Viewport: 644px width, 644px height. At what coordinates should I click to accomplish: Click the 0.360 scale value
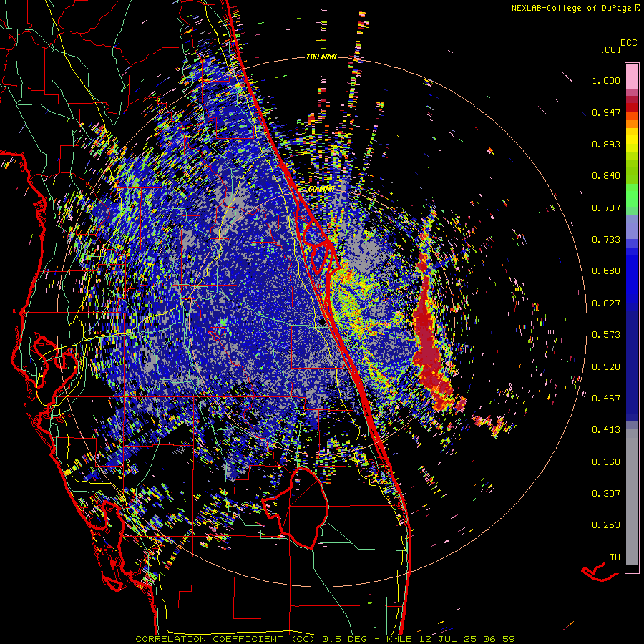(x=606, y=462)
